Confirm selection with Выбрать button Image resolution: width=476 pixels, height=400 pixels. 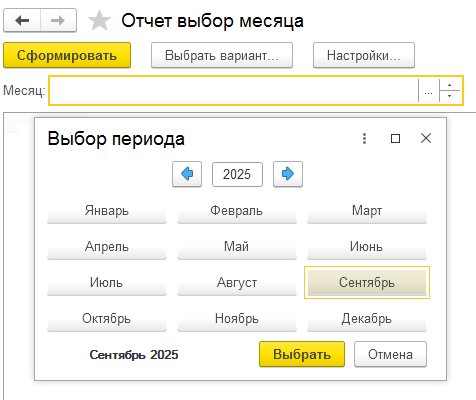pyautogui.click(x=302, y=354)
